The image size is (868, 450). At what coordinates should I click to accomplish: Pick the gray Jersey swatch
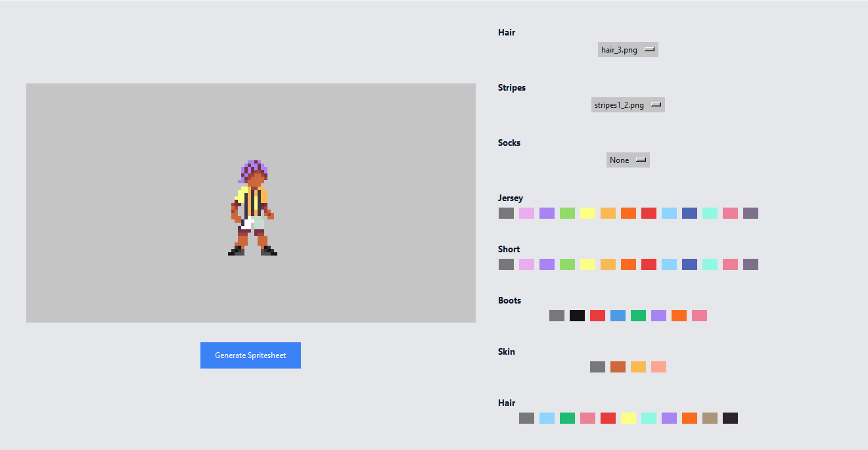pyautogui.click(x=506, y=214)
